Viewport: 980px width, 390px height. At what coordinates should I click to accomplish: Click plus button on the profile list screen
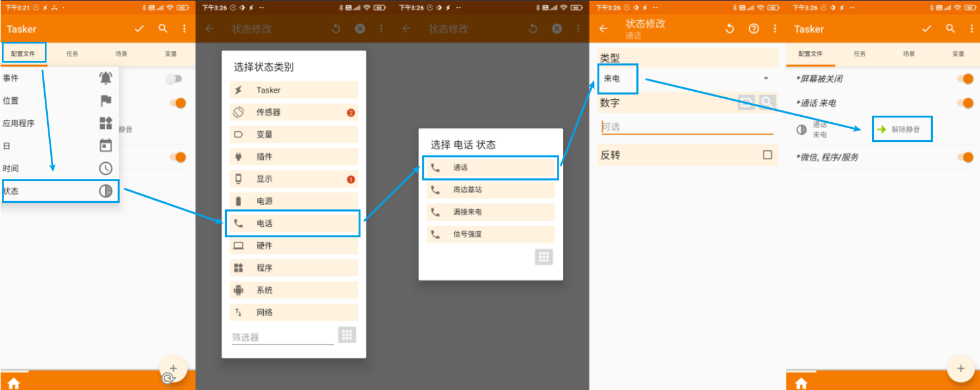961,369
